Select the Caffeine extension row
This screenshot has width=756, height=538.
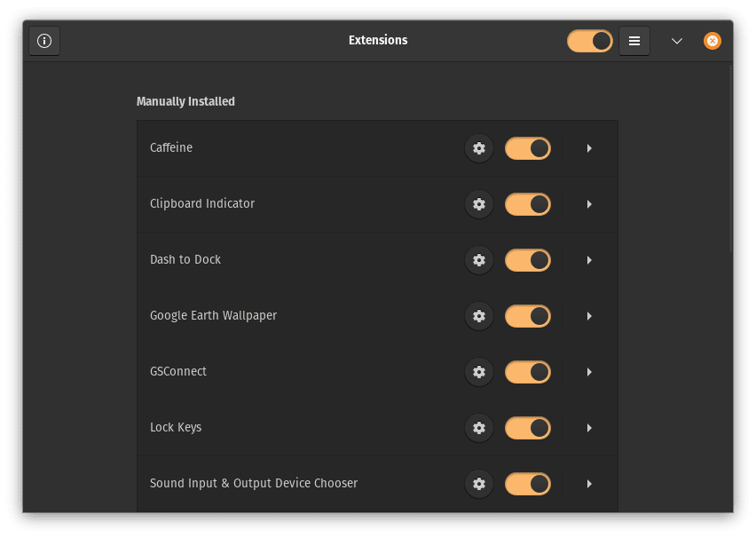click(266, 148)
